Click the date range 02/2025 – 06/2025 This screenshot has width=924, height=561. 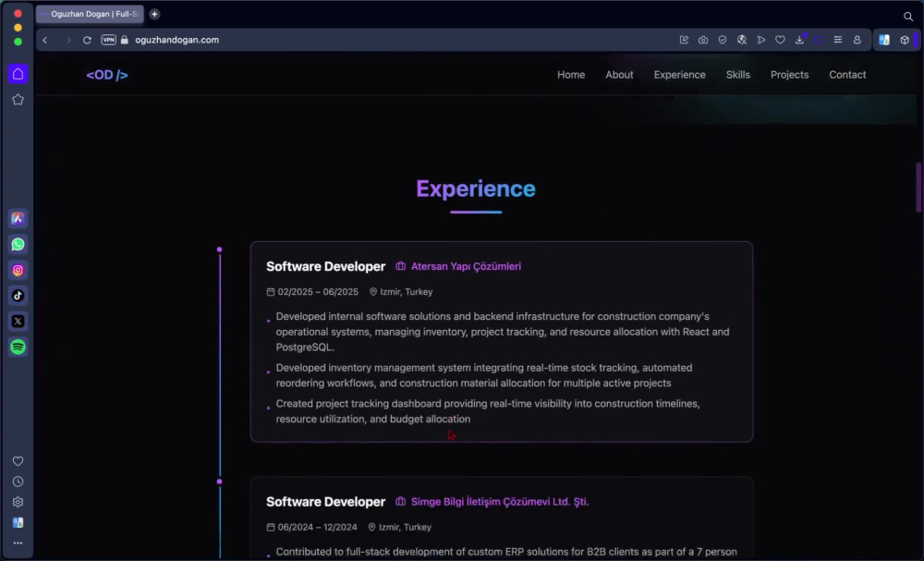point(318,292)
